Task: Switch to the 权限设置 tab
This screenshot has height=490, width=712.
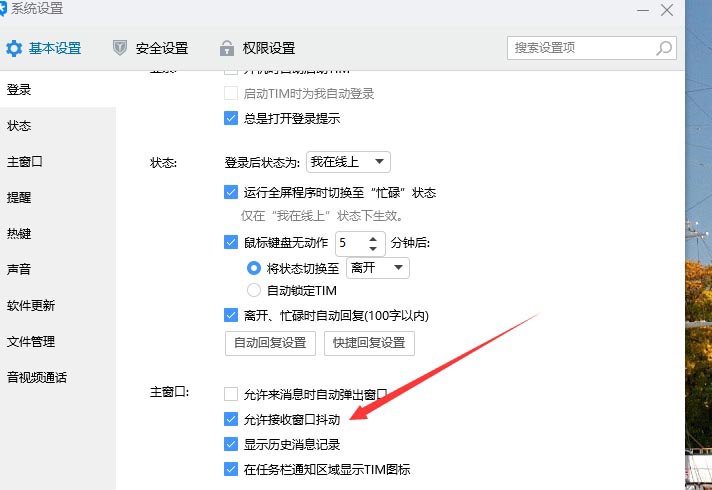Action: [257, 48]
